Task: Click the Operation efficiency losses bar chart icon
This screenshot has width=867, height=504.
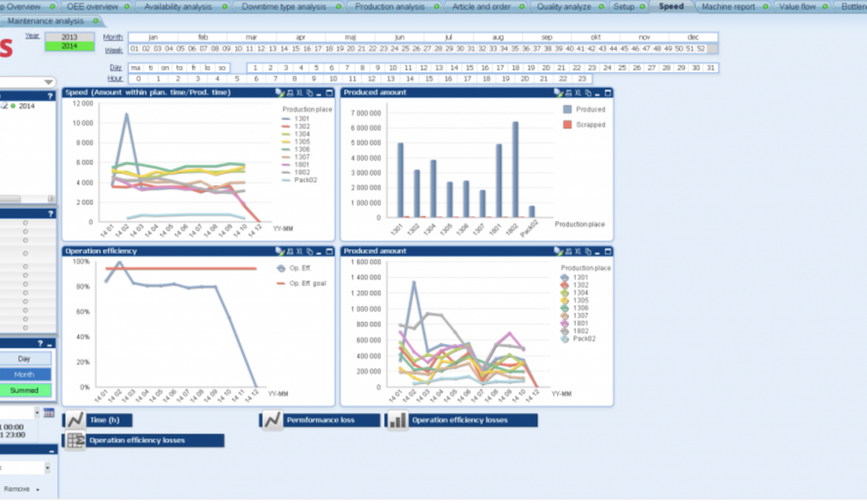Action: [x=397, y=420]
